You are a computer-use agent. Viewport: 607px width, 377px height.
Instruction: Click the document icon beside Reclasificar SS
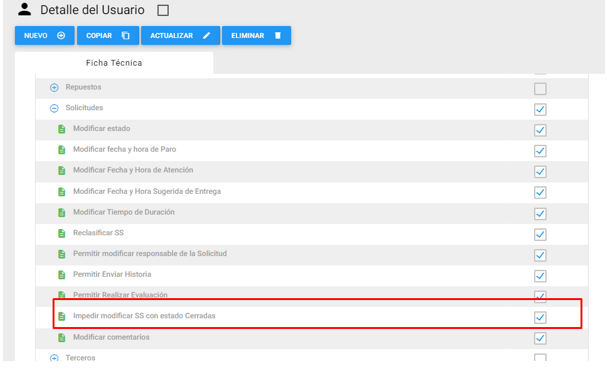(x=62, y=233)
